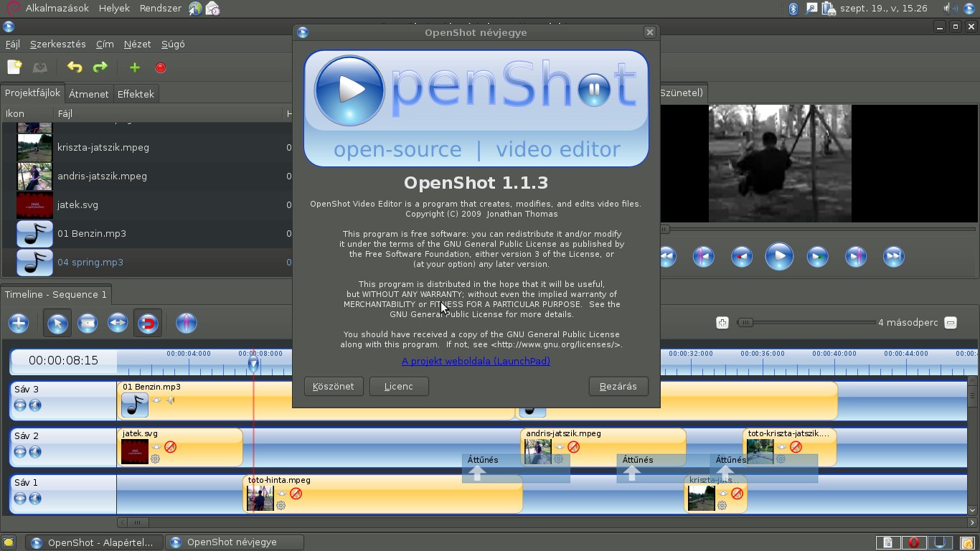Click the yellow undo arrow
This screenshot has width=980, height=551.
(75, 67)
